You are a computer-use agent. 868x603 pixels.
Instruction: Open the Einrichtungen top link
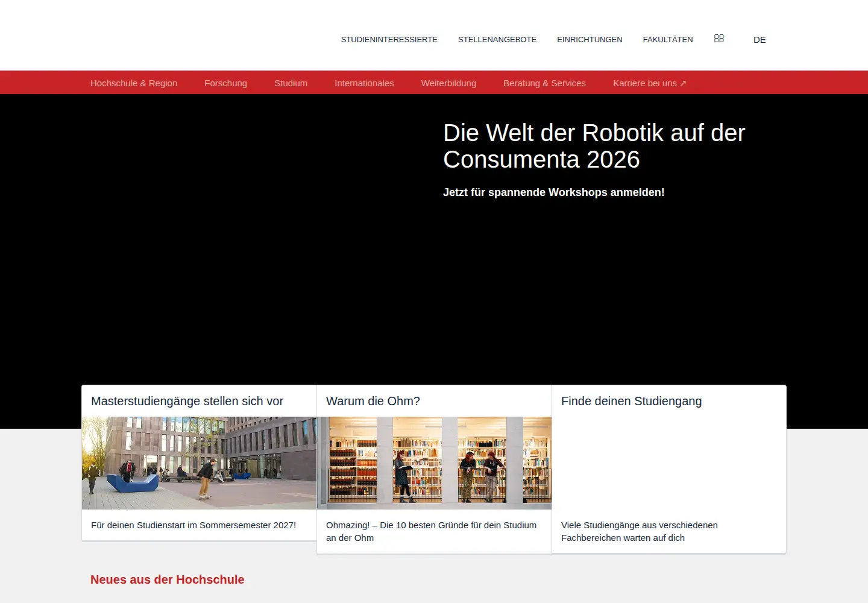pyautogui.click(x=590, y=40)
